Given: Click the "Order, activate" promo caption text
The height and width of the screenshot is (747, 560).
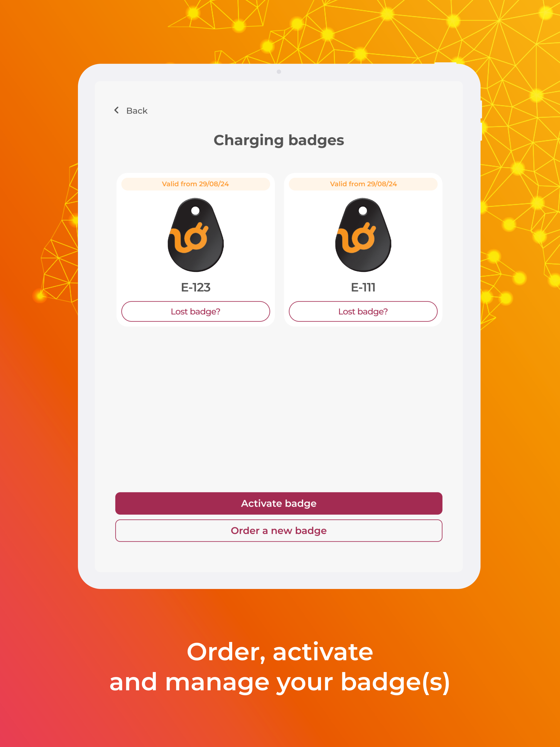Looking at the screenshot, I should point(280,652).
